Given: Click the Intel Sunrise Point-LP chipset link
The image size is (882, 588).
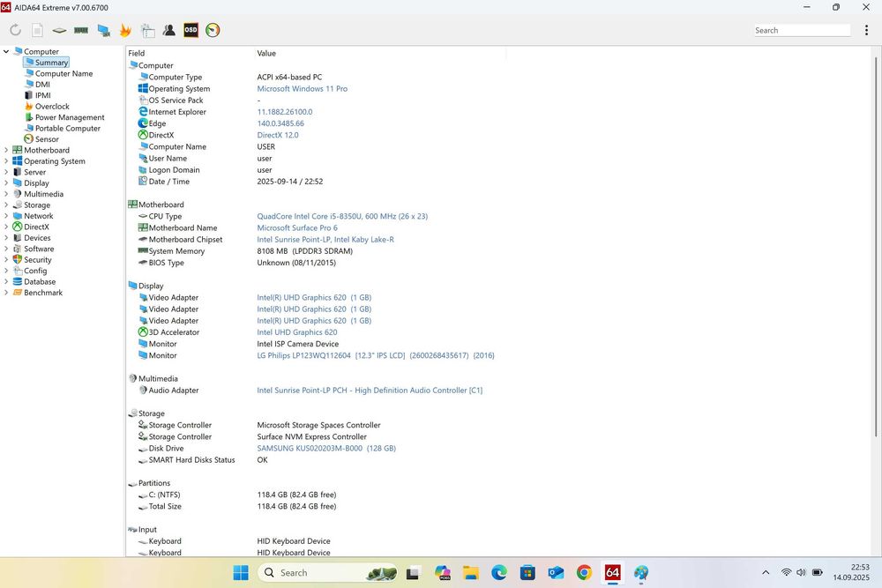Looking at the screenshot, I should [x=325, y=240].
